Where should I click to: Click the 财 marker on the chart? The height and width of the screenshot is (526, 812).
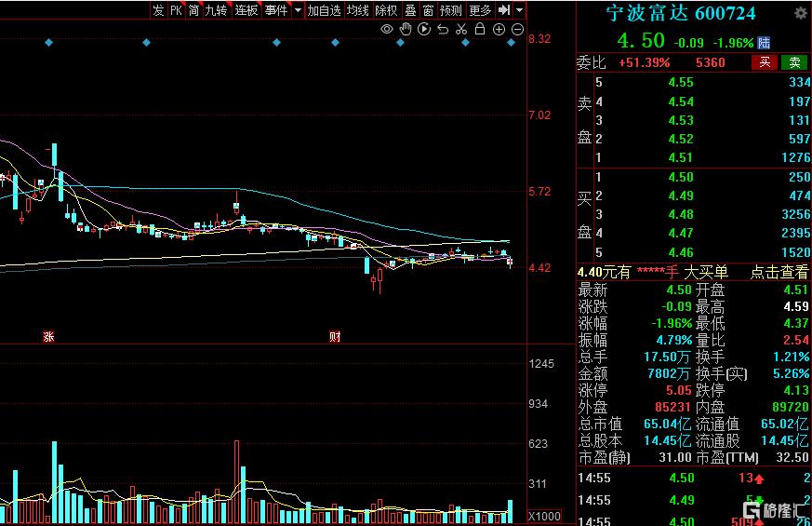[335, 337]
